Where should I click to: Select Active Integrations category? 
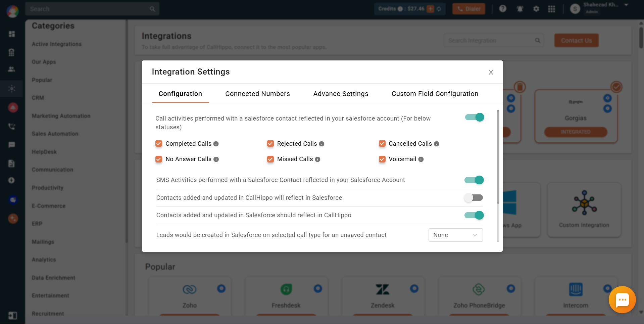pyautogui.click(x=57, y=44)
